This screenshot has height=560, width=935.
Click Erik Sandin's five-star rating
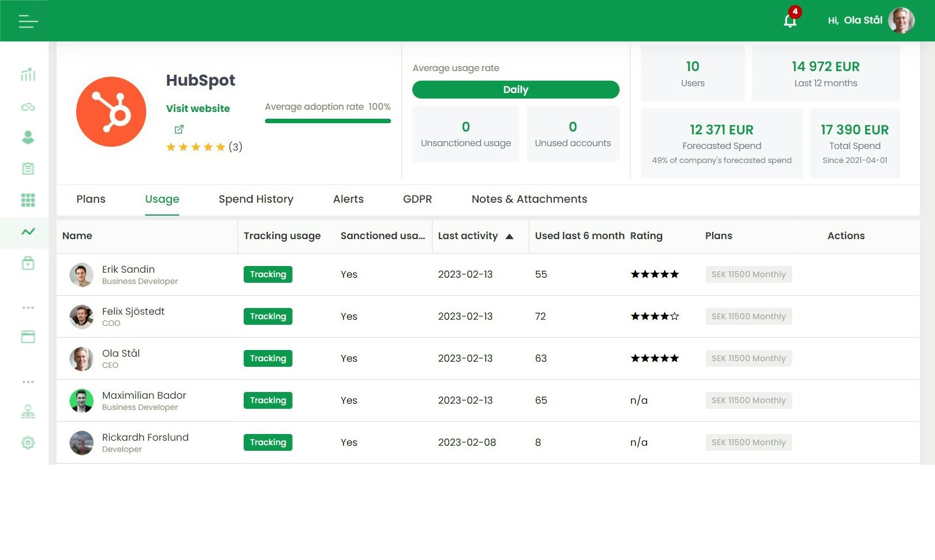click(655, 274)
